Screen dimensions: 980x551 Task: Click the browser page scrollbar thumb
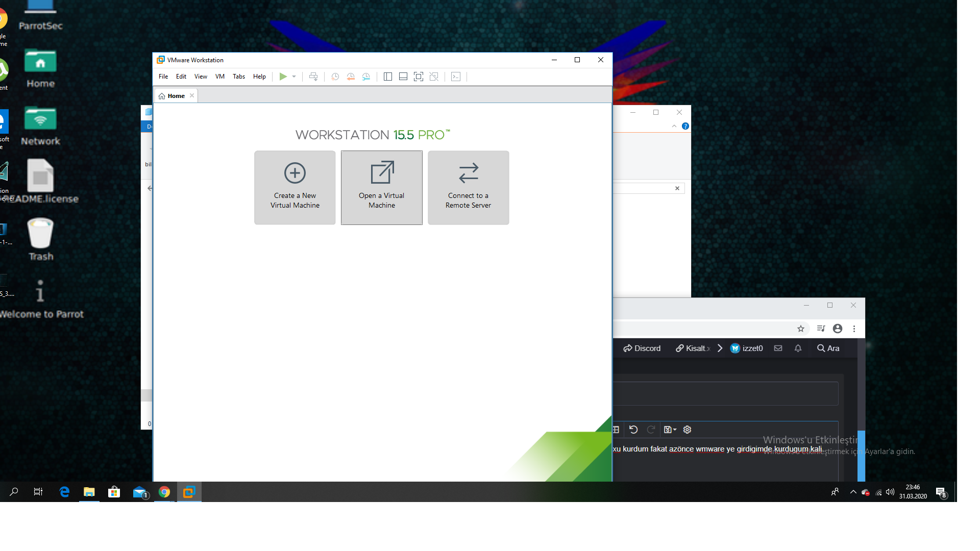click(861, 456)
